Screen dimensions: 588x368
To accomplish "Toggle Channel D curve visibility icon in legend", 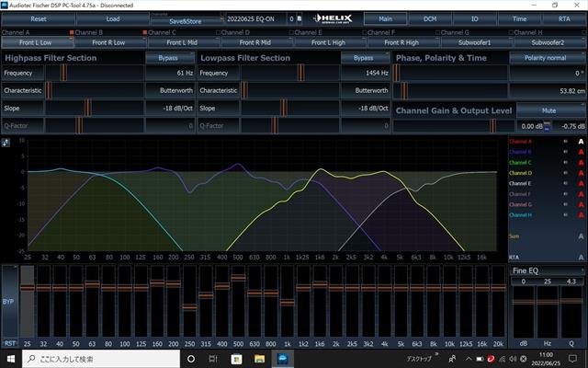I will (565, 173).
